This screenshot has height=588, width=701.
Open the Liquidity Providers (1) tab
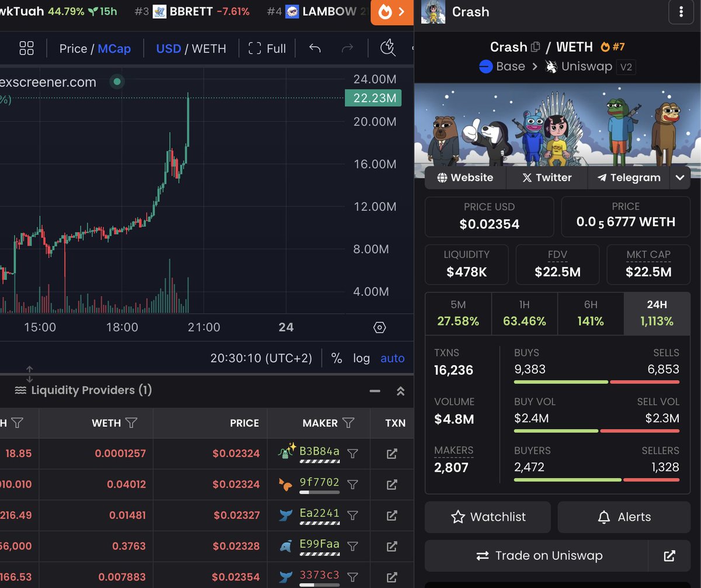[x=83, y=390]
